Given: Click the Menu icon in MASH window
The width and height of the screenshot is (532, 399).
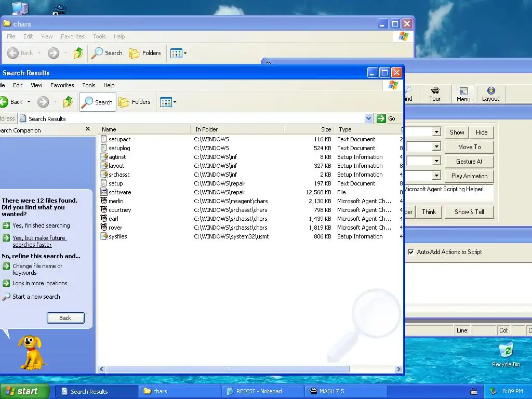Looking at the screenshot, I should (x=463, y=94).
